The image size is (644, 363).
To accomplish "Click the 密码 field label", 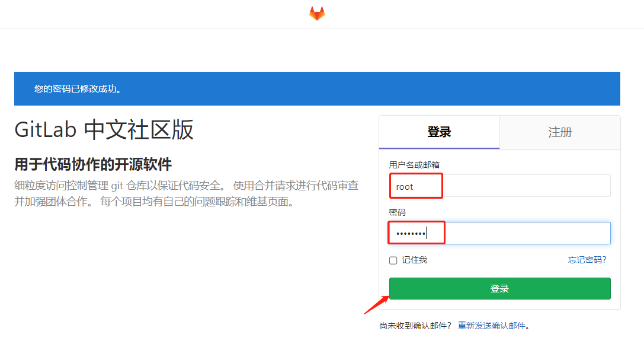I will coord(397,212).
